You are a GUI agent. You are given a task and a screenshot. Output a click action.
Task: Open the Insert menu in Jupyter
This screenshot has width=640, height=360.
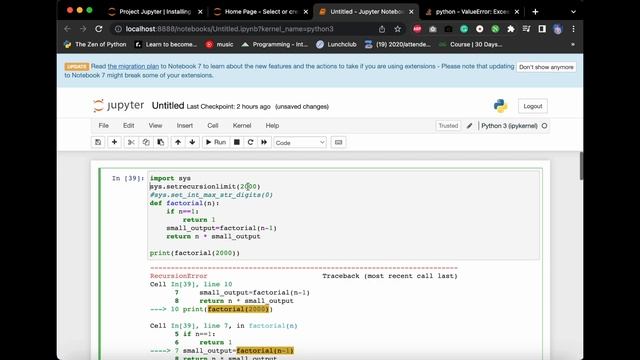pos(184,126)
